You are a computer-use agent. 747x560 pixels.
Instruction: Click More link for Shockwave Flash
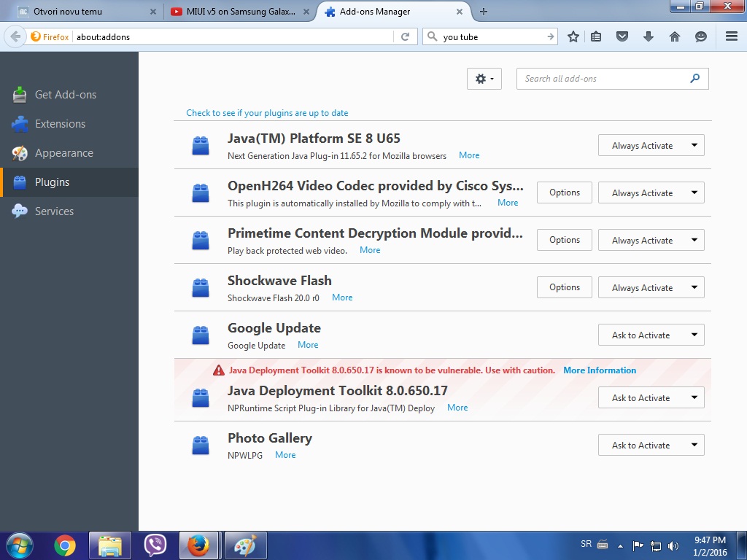coord(342,297)
